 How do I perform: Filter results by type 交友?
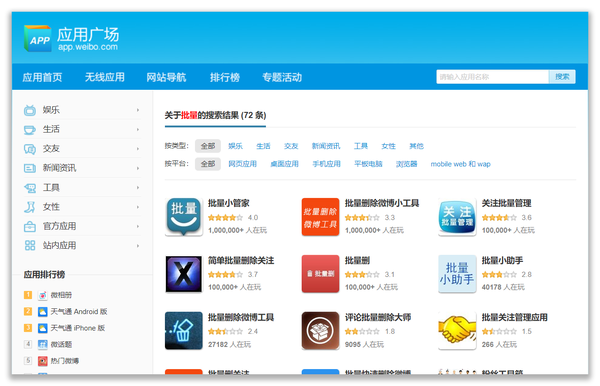(x=291, y=146)
